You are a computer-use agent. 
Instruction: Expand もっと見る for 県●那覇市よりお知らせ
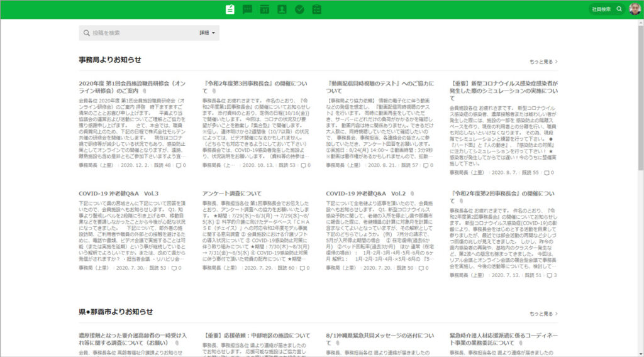click(543, 314)
